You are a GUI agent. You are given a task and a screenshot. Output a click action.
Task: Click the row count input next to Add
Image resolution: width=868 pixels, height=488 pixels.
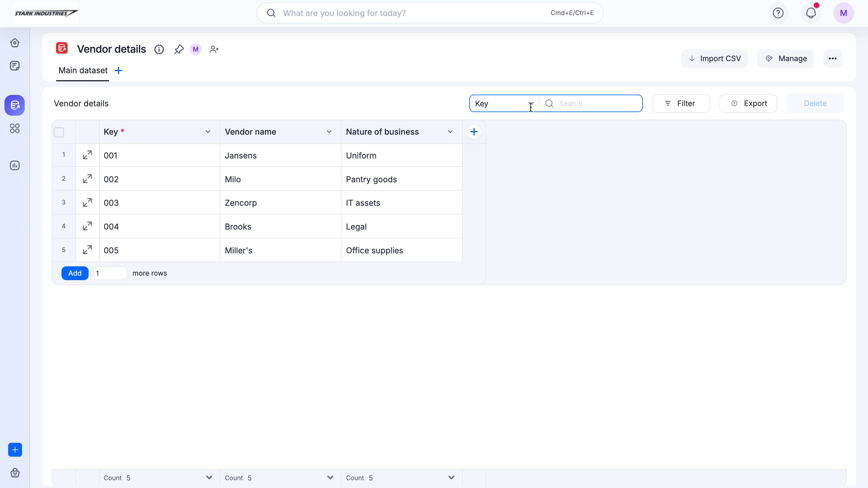[x=110, y=273]
